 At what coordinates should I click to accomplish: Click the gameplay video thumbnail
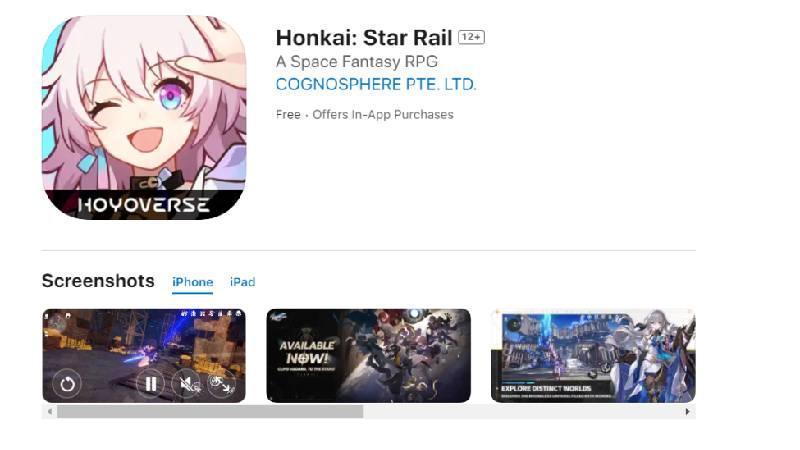(x=144, y=356)
